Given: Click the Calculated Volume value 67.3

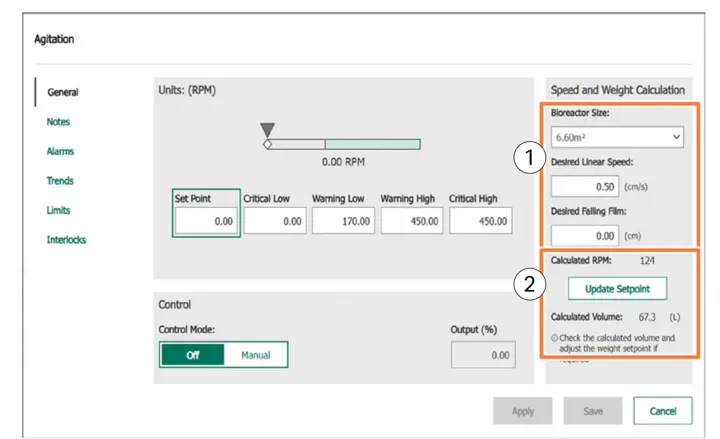Looking at the screenshot, I should click(x=647, y=317).
